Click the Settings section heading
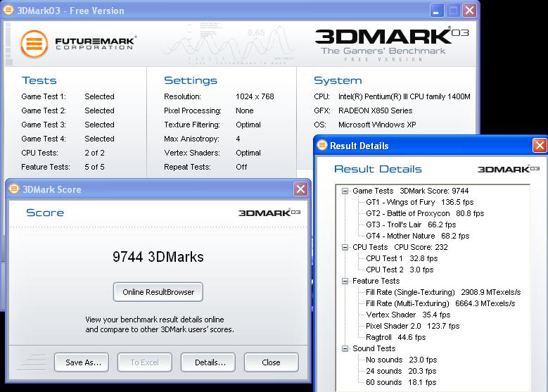 point(191,80)
